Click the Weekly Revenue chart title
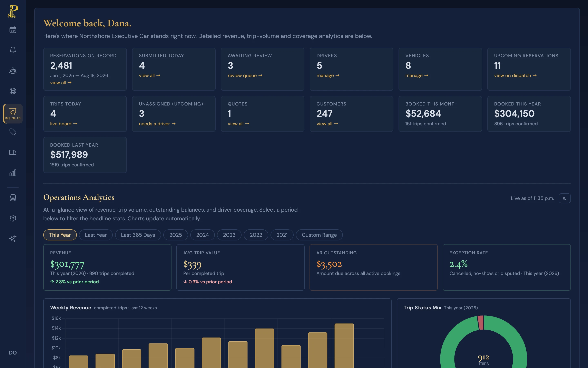Screen dimensions: 588x368 click(70, 308)
